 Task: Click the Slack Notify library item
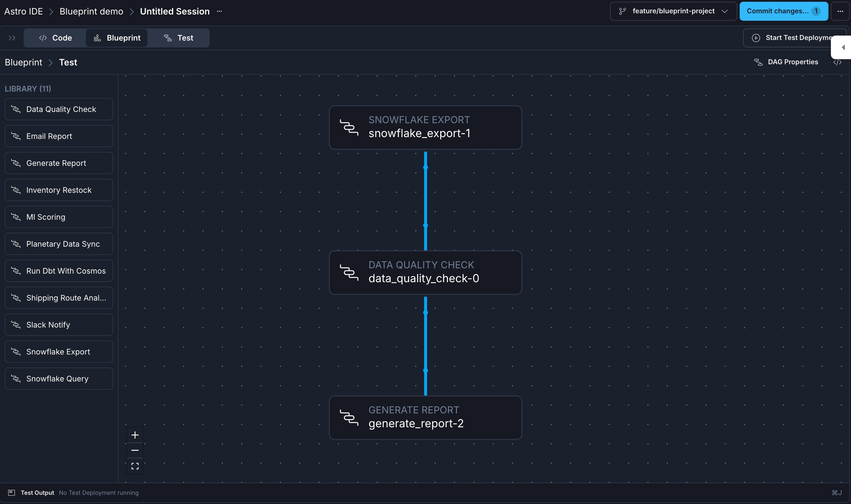coord(59,325)
